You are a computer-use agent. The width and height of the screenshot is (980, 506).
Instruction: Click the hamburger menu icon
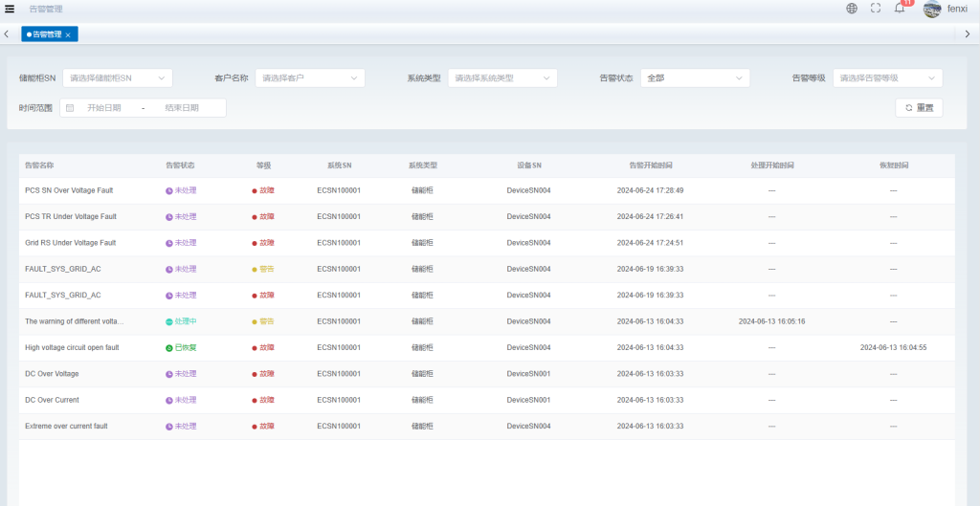[x=10, y=9]
